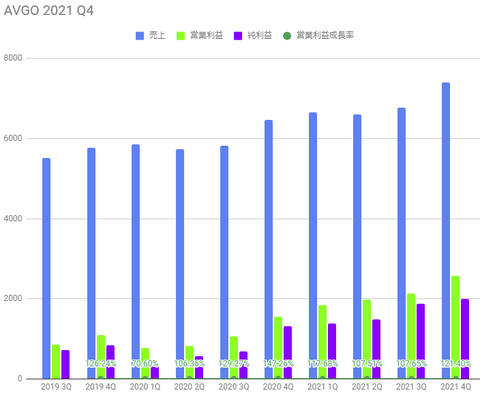Select the blue revenue bar for 2020 4Q
Screen dimensions: 480x395
(269, 249)
